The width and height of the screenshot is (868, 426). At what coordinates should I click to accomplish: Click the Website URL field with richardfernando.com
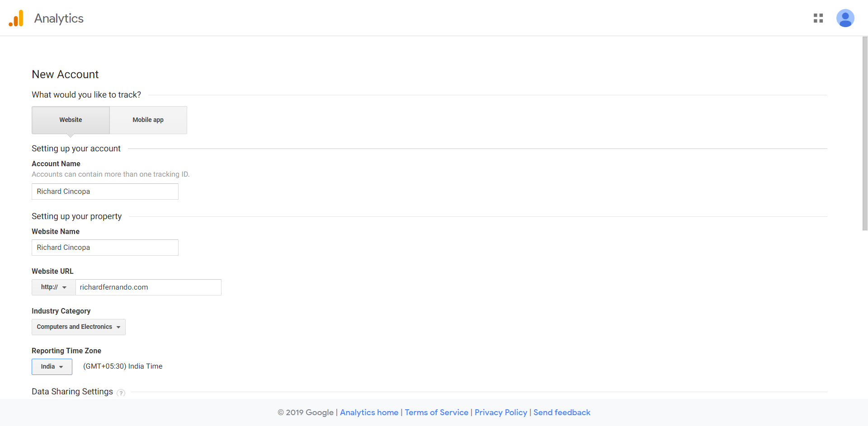coord(148,287)
